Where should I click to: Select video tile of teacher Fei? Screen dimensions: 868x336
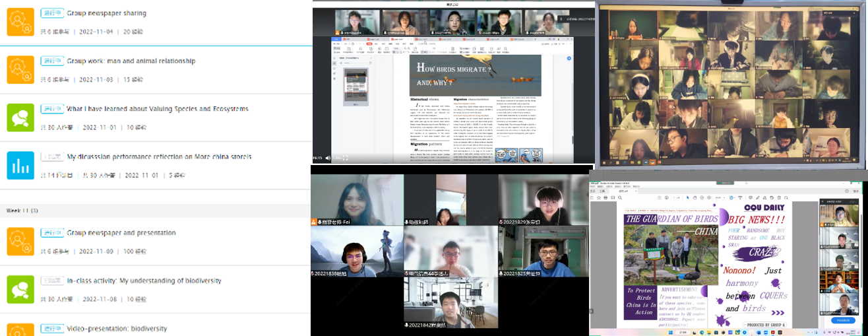click(357, 201)
